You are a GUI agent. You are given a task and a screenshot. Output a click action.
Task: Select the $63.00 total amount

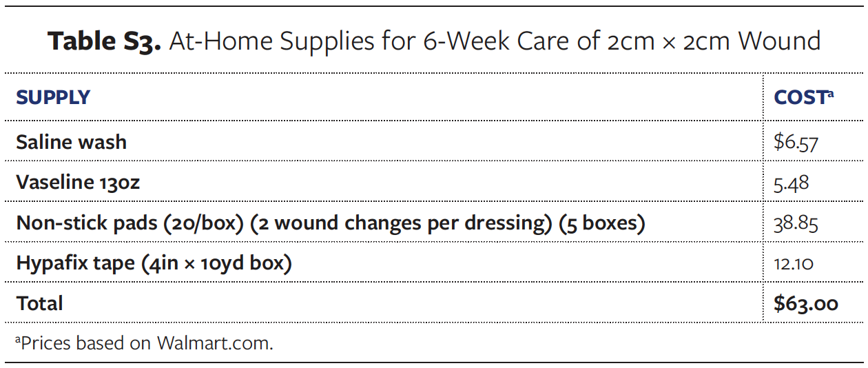click(x=805, y=304)
